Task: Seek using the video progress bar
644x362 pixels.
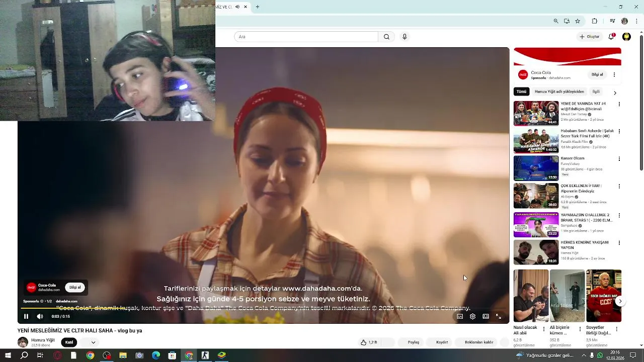Action: pos(263,308)
